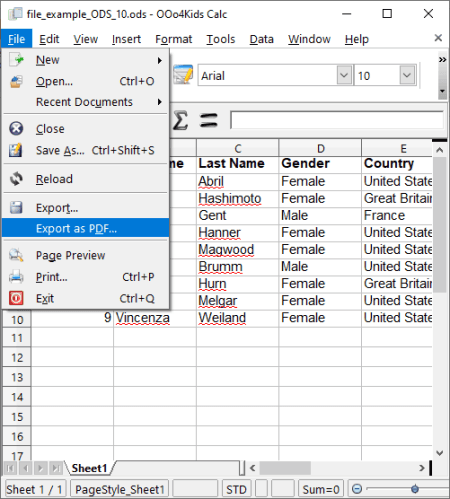
Task: Click the horizontal scrollbar right arrow
Action: click(x=422, y=468)
